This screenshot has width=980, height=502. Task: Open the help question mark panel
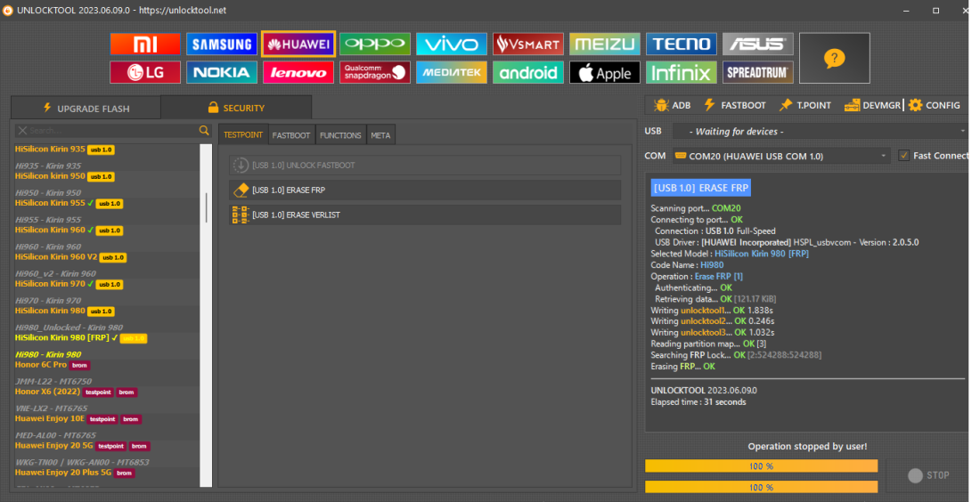pos(835,58)
